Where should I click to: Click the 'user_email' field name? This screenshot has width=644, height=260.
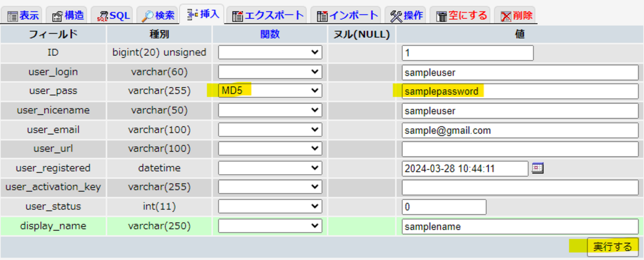(53, 130)
